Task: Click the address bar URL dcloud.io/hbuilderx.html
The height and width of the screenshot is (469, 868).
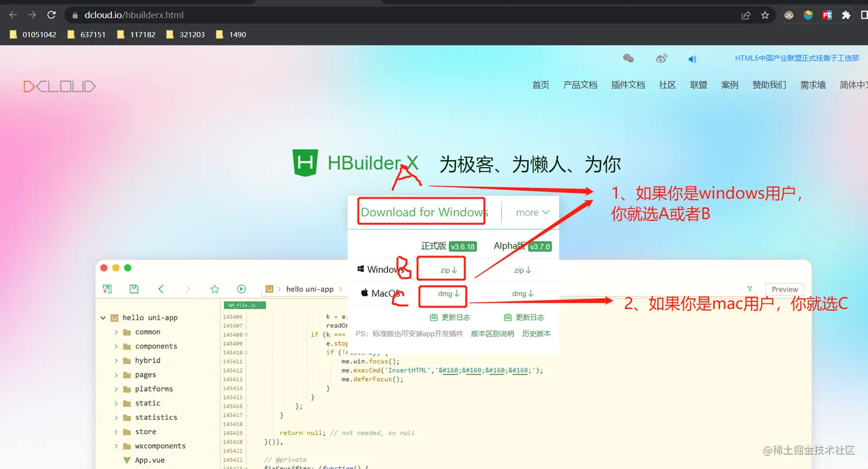Action: [134, 15]
